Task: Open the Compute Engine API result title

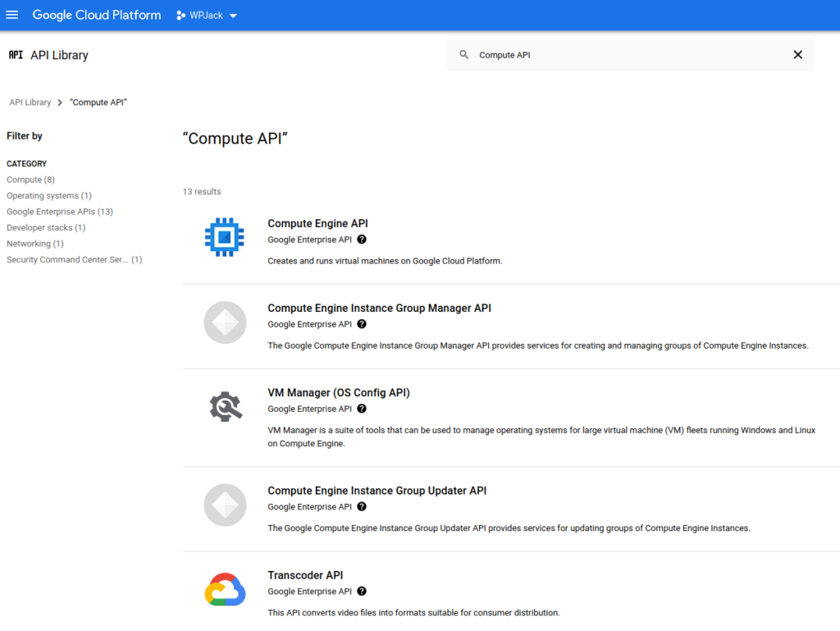Action: point(317,223)
